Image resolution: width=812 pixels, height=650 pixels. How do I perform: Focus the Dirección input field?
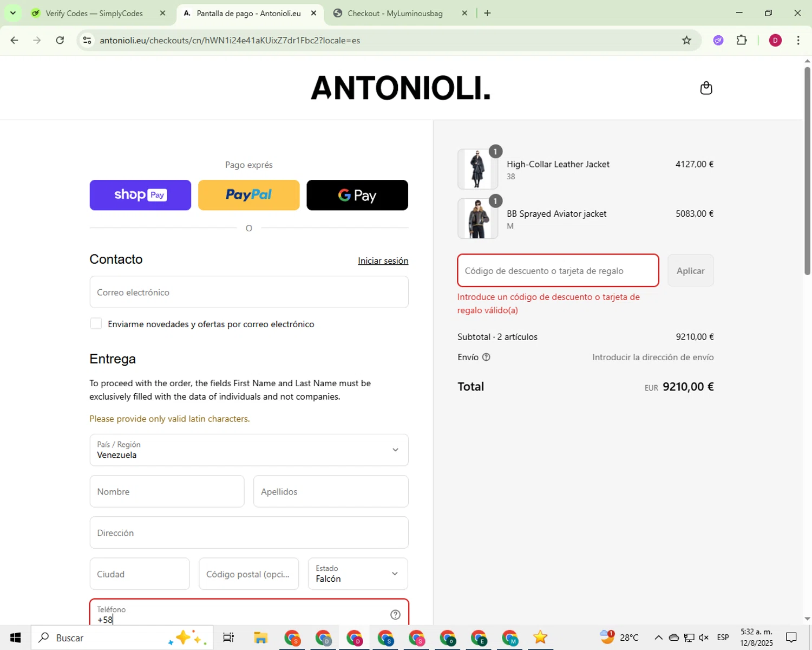249,532
